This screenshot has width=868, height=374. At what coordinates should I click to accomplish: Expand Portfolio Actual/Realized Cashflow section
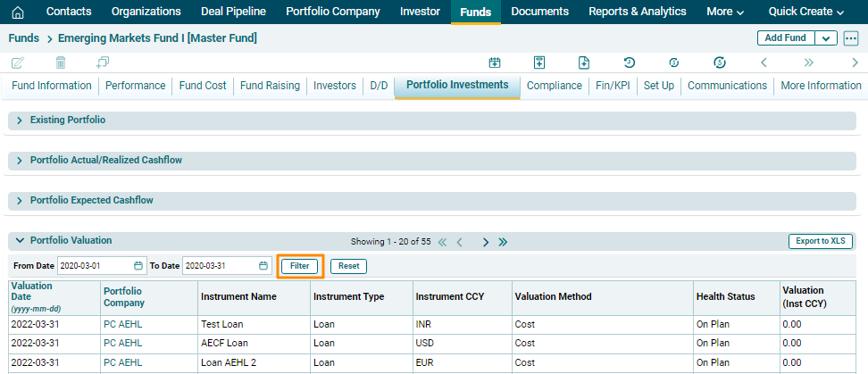point(20,161)
